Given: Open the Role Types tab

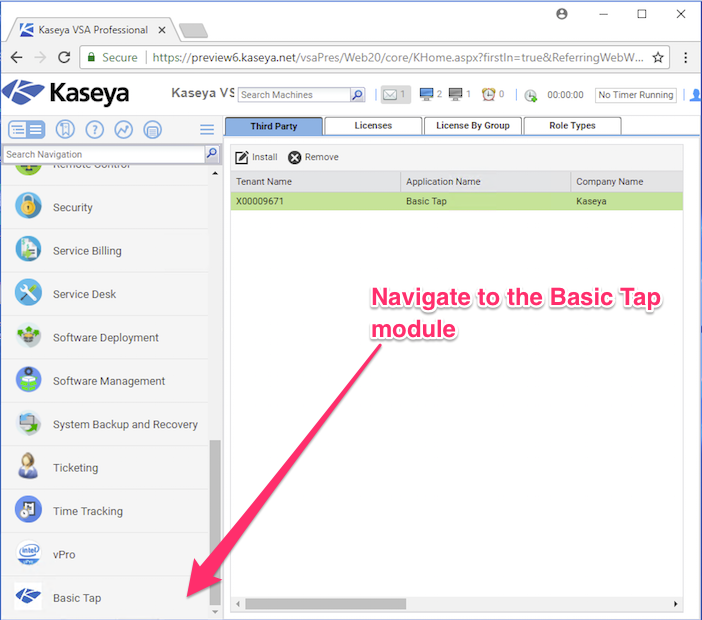Looking at the screenshot, I should coord(572,126).
